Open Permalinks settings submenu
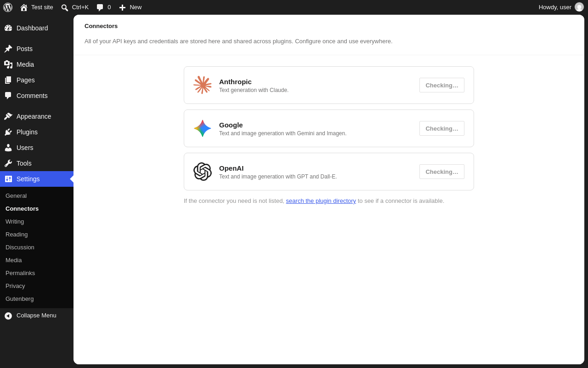 (20, 273)
